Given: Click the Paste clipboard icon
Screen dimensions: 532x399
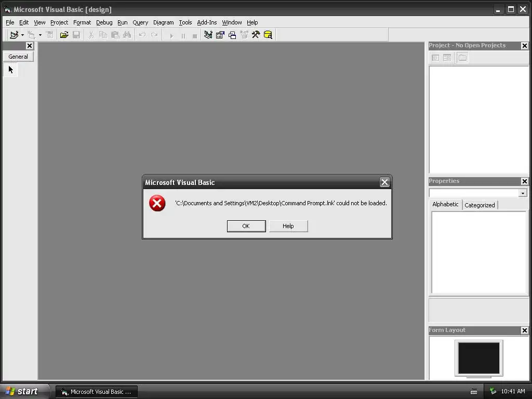Looking at the screenshot, I should [x=115, y=35].
